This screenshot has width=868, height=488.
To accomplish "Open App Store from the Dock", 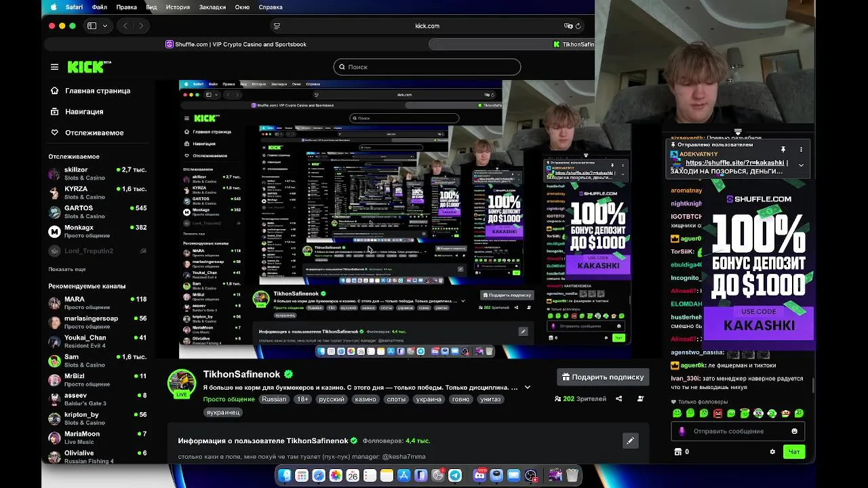I will click(403, 476).
